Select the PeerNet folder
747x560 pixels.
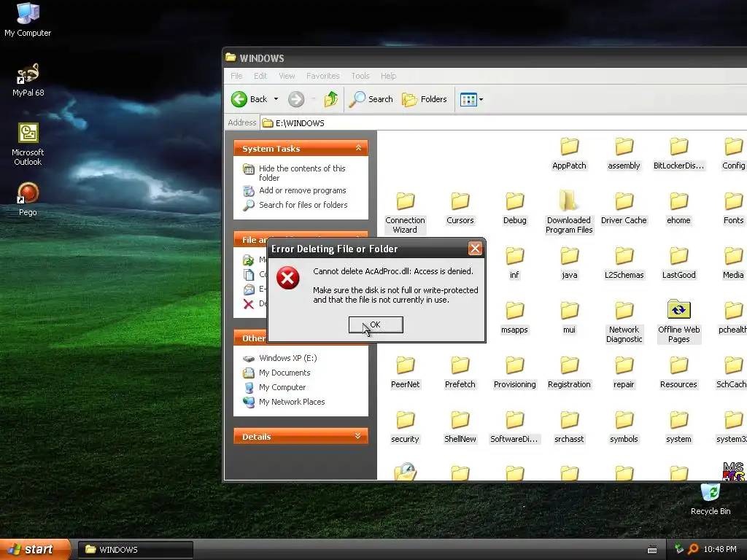[405, 373]
